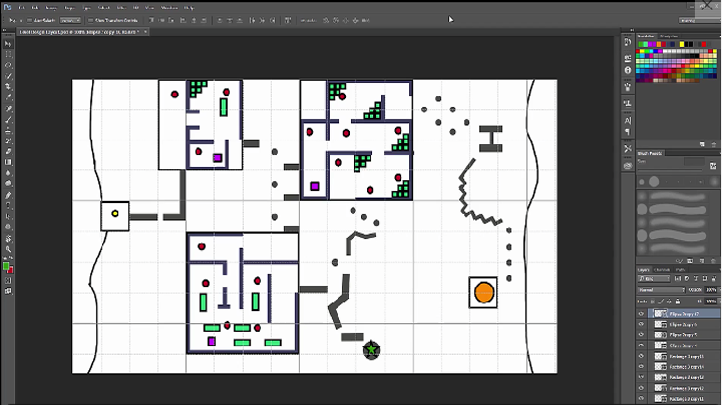This screenshot has height=405, width=722.
Task: Select the Magic Wand tool
Action: (x=8, y=76)
